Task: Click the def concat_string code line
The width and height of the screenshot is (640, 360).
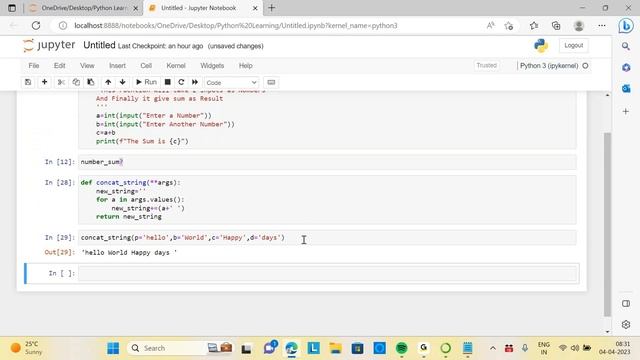Action: 131,182
